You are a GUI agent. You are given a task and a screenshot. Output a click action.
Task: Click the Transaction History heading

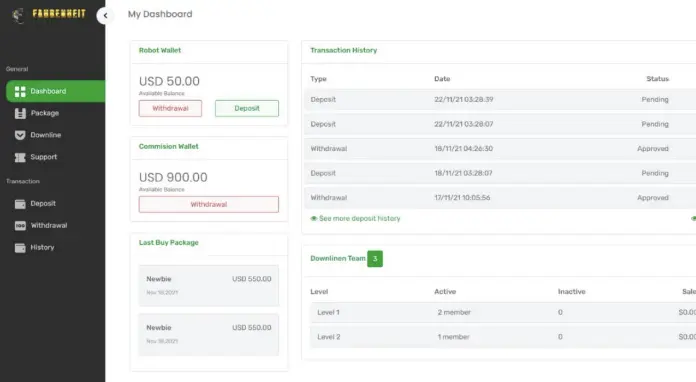pos(344,50)
